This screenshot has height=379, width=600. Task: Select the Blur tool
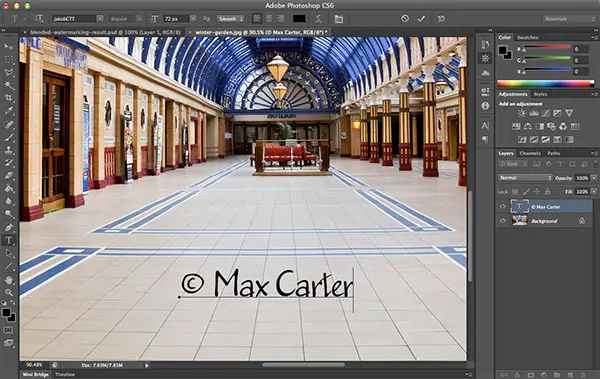(8, 201)
